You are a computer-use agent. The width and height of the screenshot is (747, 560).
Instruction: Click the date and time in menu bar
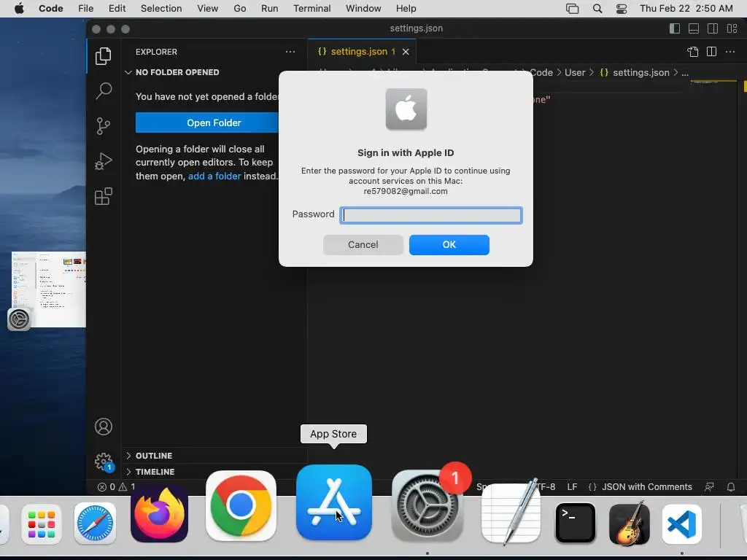click(x=686, y=9)
